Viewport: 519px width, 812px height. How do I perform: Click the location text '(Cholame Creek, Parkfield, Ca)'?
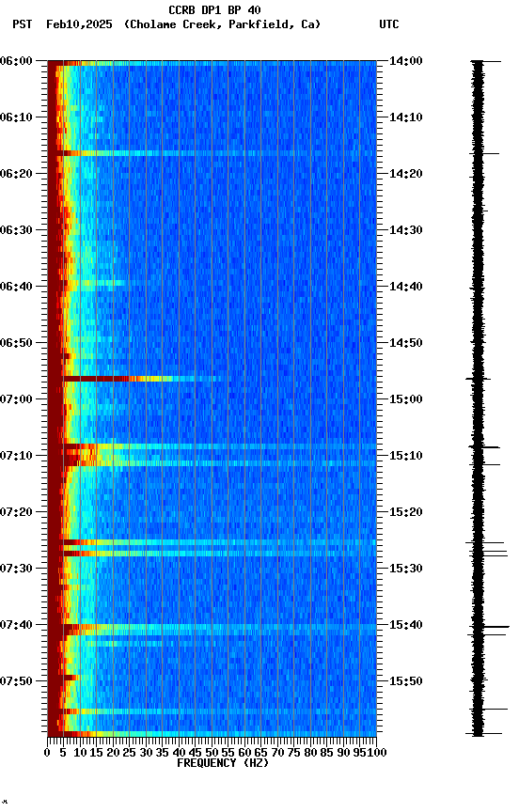click(222, 24)
